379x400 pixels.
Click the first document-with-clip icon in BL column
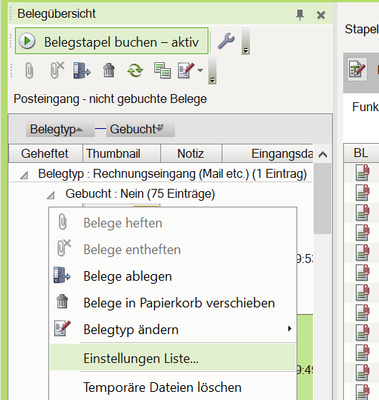pos(363,173)
